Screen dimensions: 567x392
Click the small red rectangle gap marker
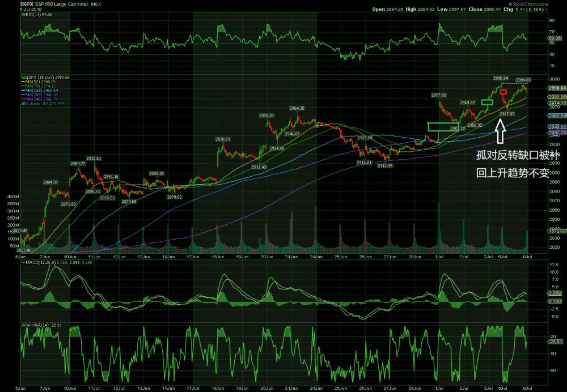click(x=503, y=92)
